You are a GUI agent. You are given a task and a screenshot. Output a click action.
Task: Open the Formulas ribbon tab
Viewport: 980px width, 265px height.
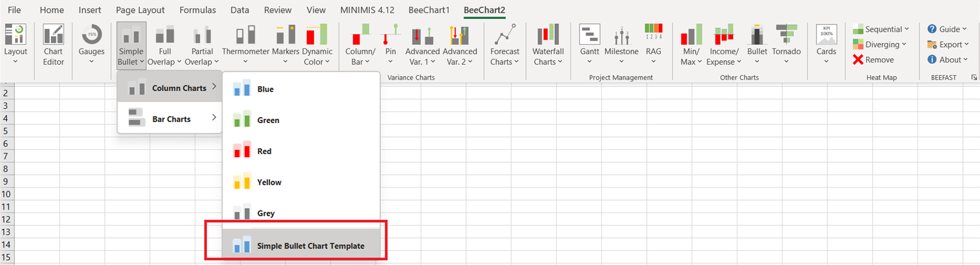[x=197, y=10]
